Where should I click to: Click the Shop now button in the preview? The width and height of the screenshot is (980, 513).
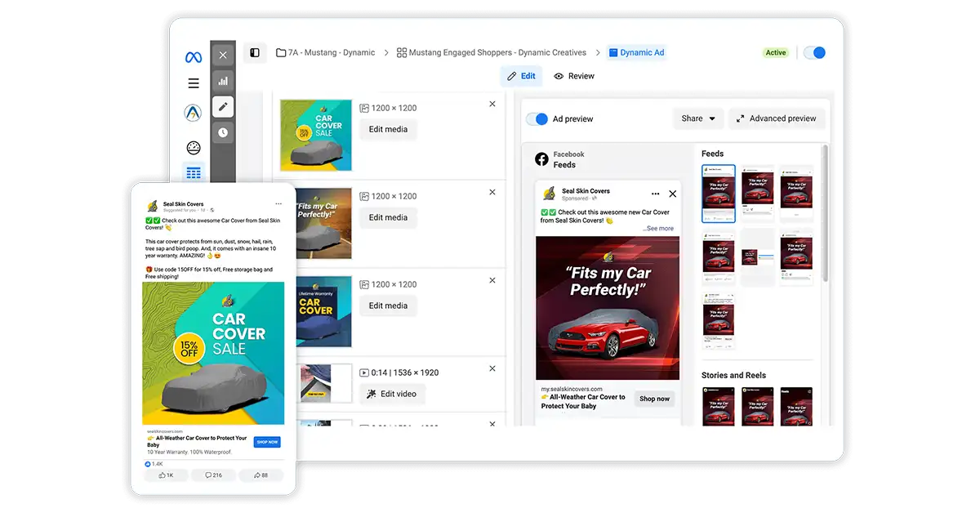(x=654, y=399)
